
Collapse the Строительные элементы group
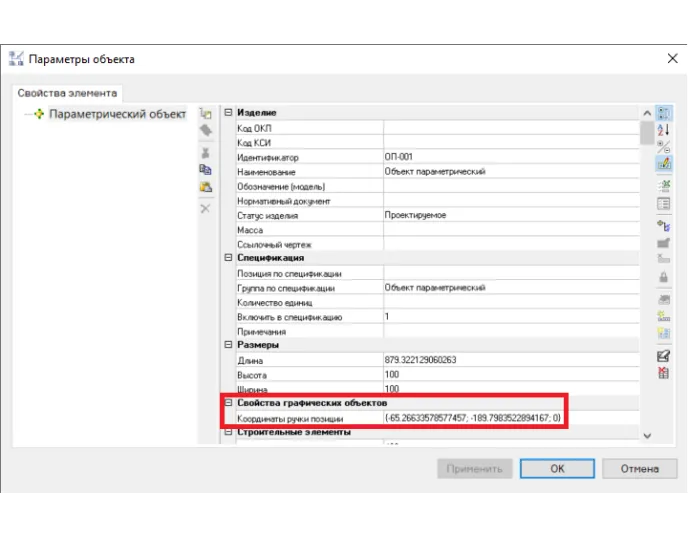pyautogui.click(x=228, y=432)
